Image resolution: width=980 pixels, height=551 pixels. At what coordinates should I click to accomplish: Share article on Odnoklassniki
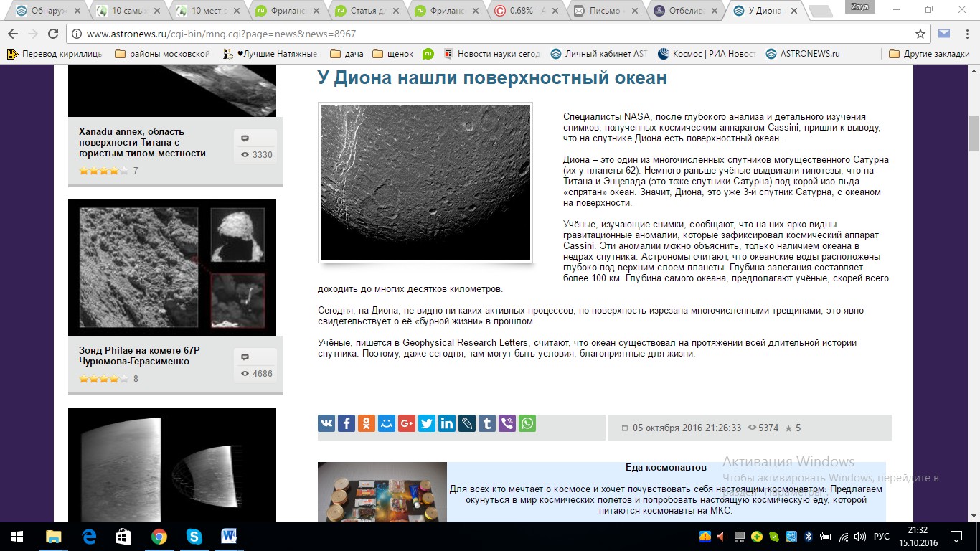pyautogui.click(x=367, y=423)
